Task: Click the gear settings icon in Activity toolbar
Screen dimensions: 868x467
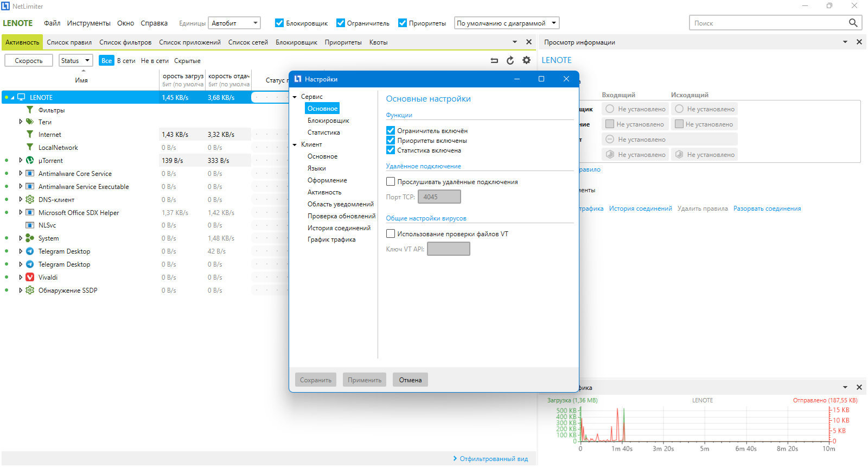Action: pos(526,60)
